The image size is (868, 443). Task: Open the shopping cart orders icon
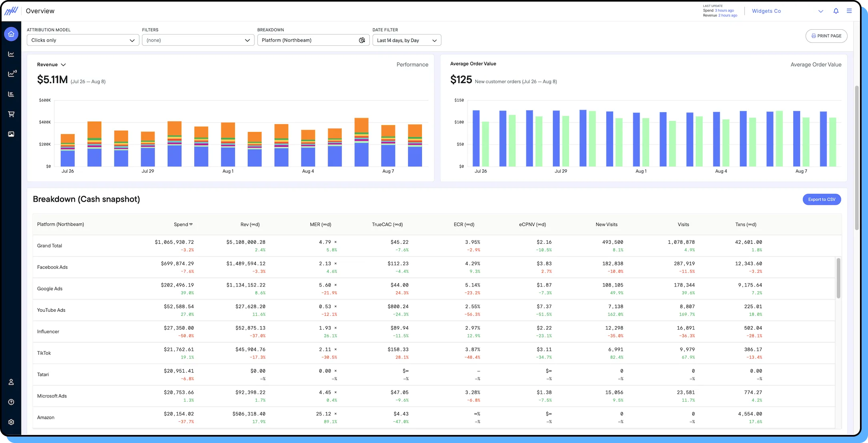pyautogui.click(x=11, y=114)
